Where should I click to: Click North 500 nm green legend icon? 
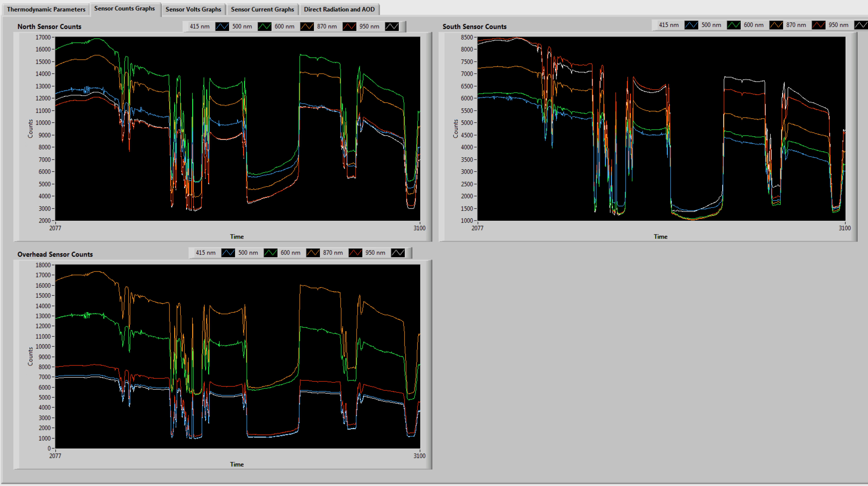point(265,26)
